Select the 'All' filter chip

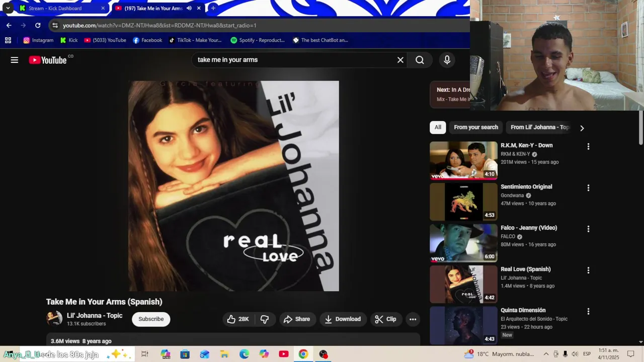(438, 127)
